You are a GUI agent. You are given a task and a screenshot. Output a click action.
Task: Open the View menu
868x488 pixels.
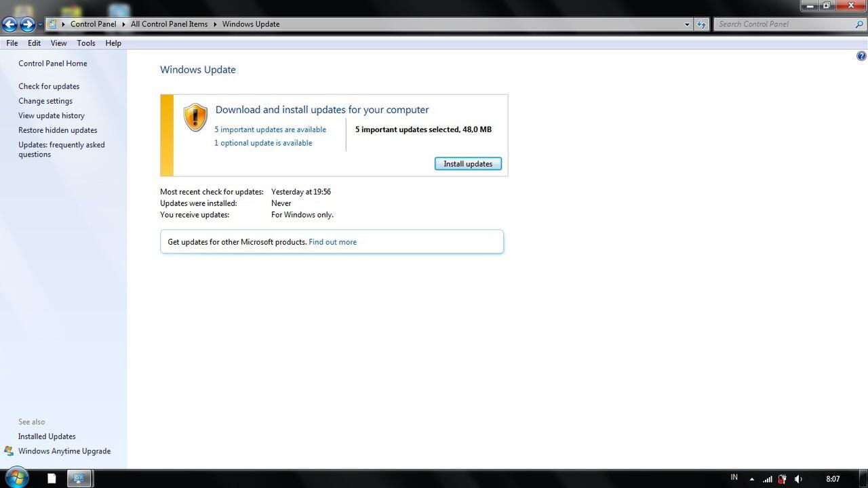58,43
